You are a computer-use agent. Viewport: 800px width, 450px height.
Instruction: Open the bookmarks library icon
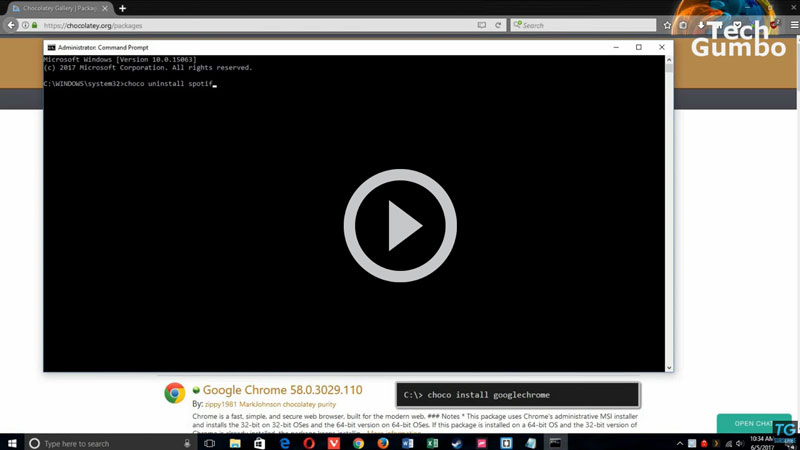(x=683, y=25)
